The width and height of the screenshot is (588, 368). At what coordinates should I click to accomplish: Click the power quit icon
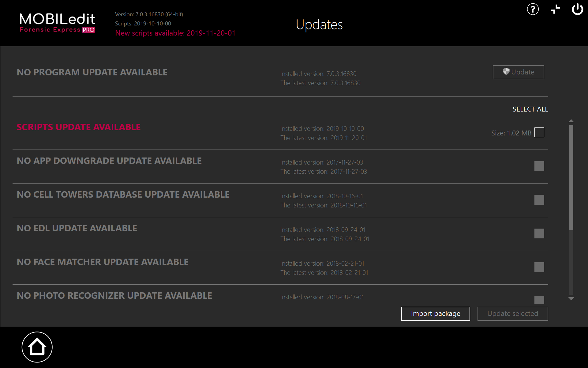point(577,9)
